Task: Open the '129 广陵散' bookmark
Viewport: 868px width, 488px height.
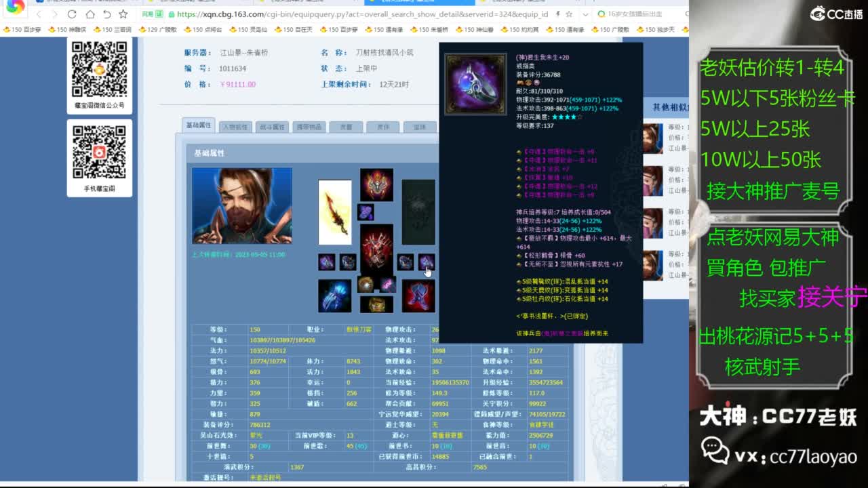Action: [x=157, y=30]
